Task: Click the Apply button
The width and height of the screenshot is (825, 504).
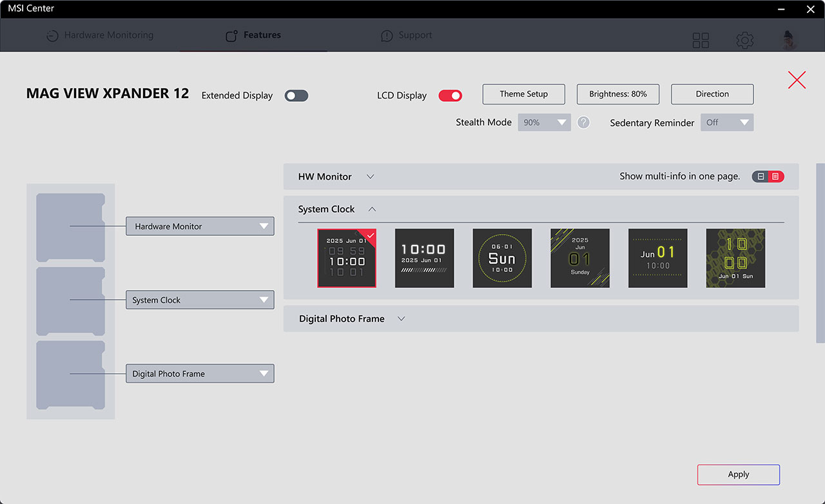Action: pyautogui.click(x=739, y=474)
